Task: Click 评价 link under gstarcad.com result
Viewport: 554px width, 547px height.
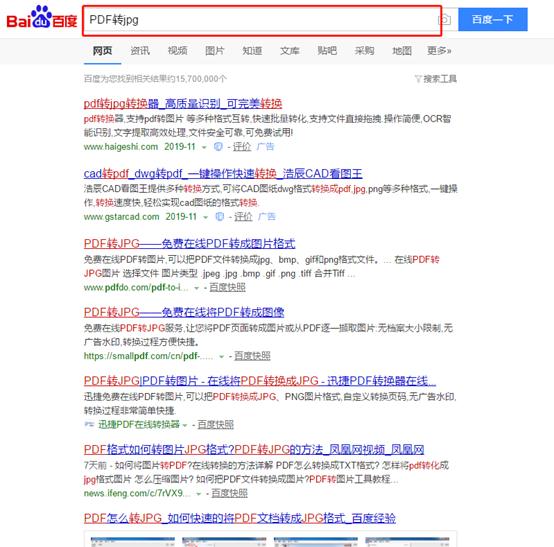Action: (243, 217)
